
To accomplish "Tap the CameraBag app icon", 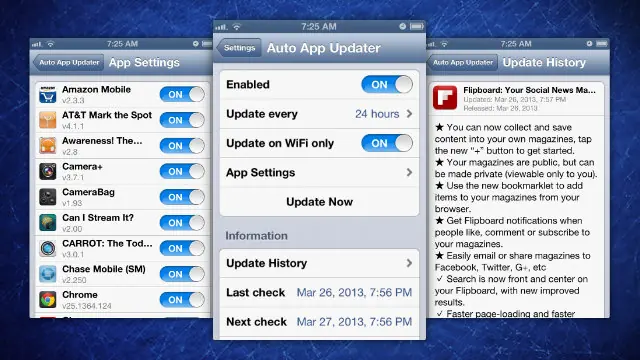I will coord(48,197).
